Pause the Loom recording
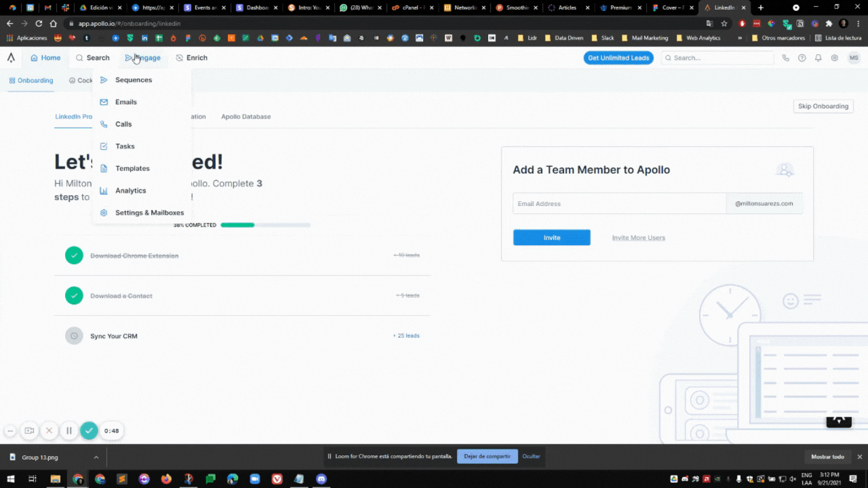Screen dimensions: 868x488 tap(69, 431)
